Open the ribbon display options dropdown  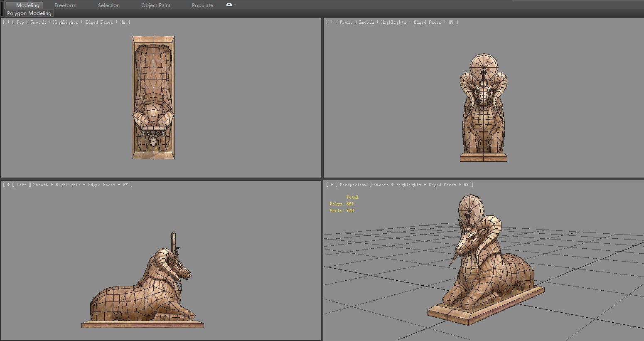click(x=231, y=5)
